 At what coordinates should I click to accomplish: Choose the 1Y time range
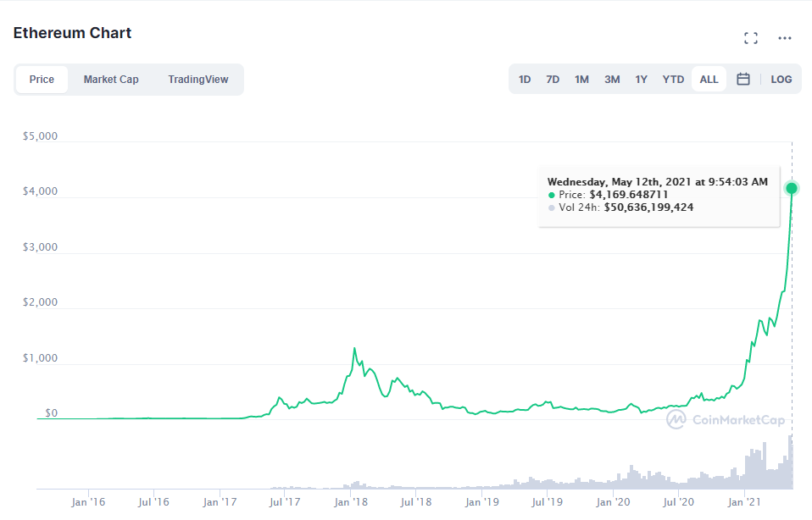point(641,79)
